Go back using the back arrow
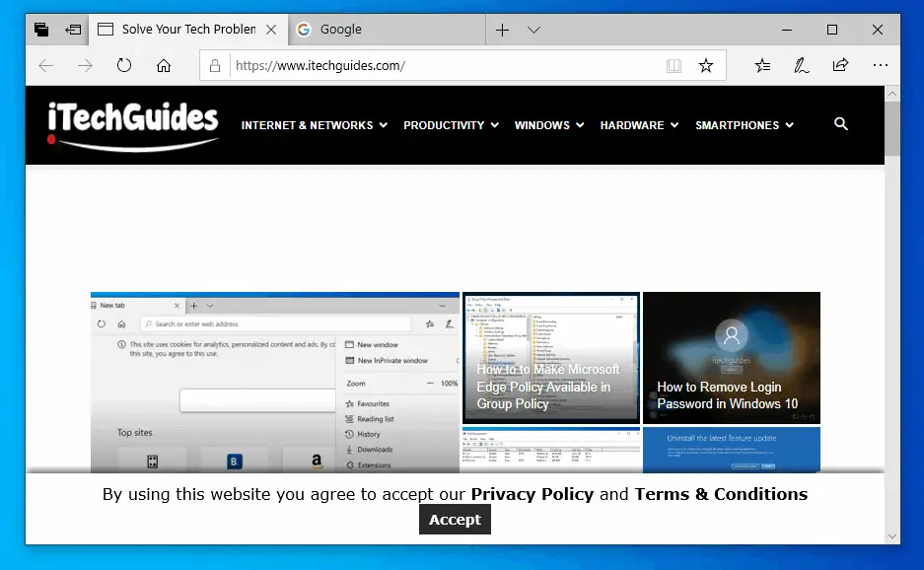924x570 pixels. (46, 65)
